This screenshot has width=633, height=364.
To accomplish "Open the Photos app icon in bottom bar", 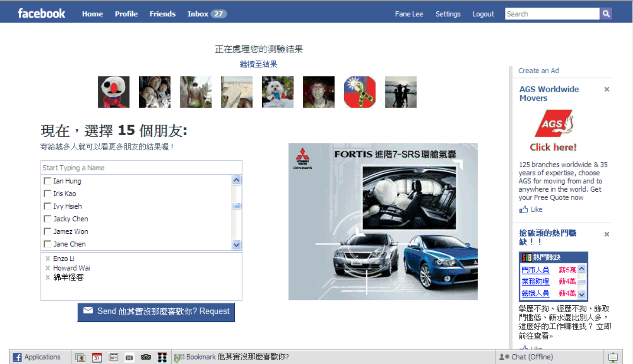I will [80, 357].
